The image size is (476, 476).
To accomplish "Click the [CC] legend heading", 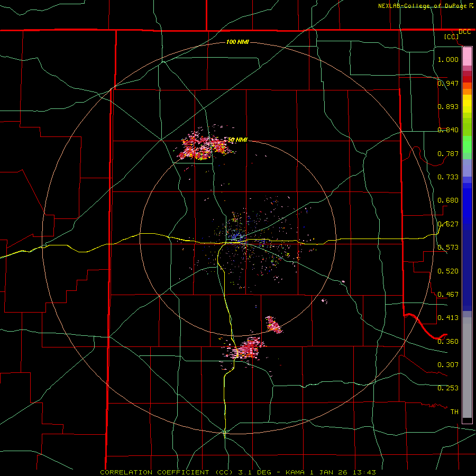I will pos(451,36).
